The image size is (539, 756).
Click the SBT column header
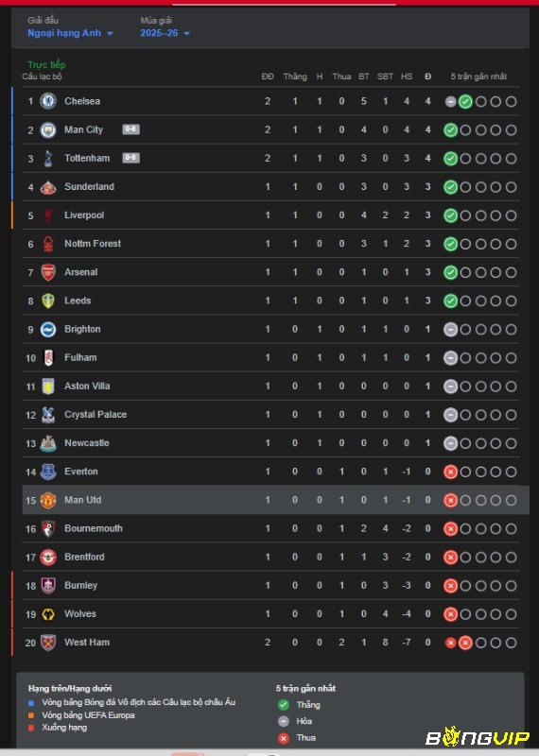tap(385, 77)
